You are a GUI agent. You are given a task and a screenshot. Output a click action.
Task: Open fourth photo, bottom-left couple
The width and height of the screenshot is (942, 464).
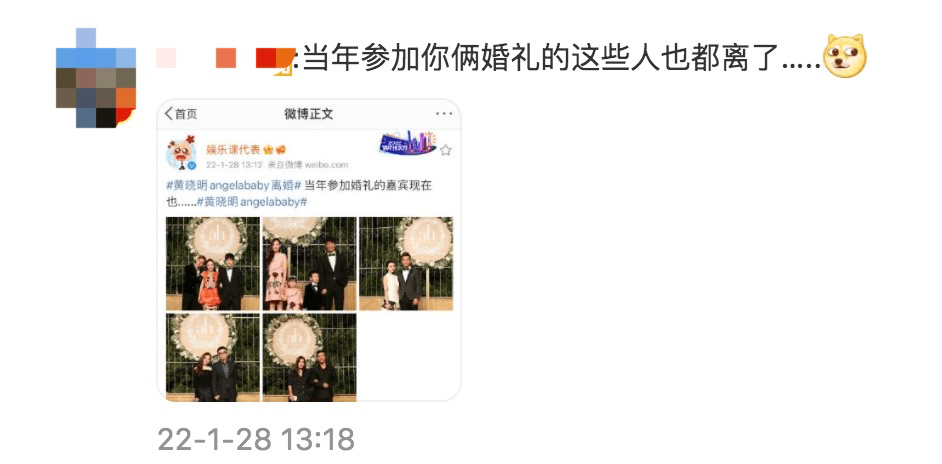[x=213, y=357]
